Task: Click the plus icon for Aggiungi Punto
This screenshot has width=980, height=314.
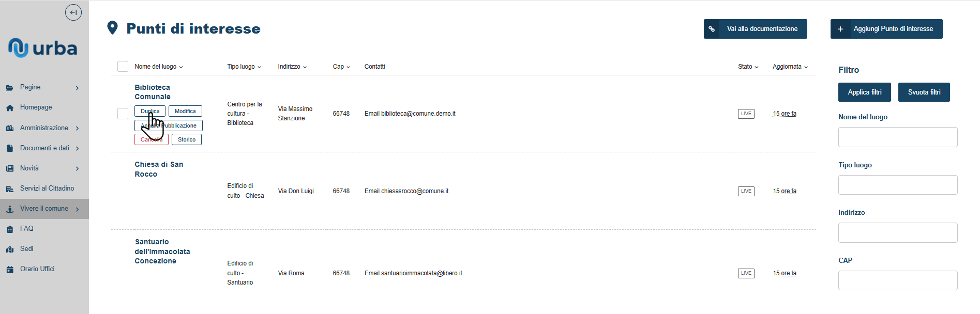Action: tap(840, 29)
